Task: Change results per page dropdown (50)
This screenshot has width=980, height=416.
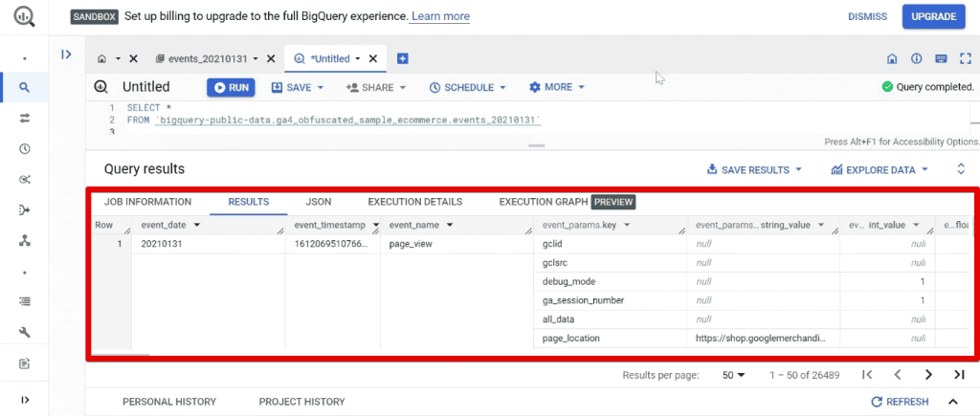Action: pos(734,375)
